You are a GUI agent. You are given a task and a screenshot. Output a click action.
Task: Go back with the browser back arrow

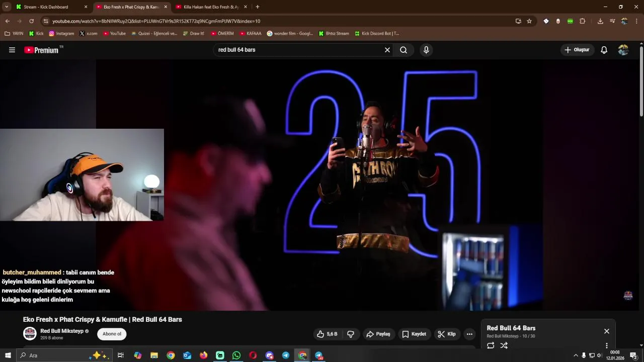click(x=8, y=21)
